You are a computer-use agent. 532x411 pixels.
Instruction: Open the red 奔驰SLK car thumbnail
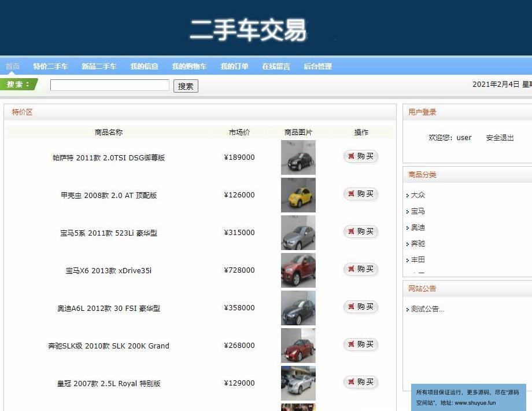[298, 346]
